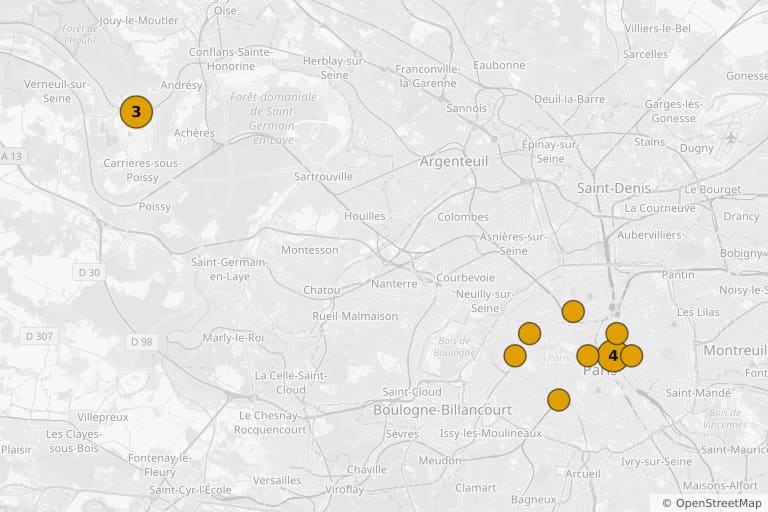Click the Eaubonne label

[x=499, y=65]
